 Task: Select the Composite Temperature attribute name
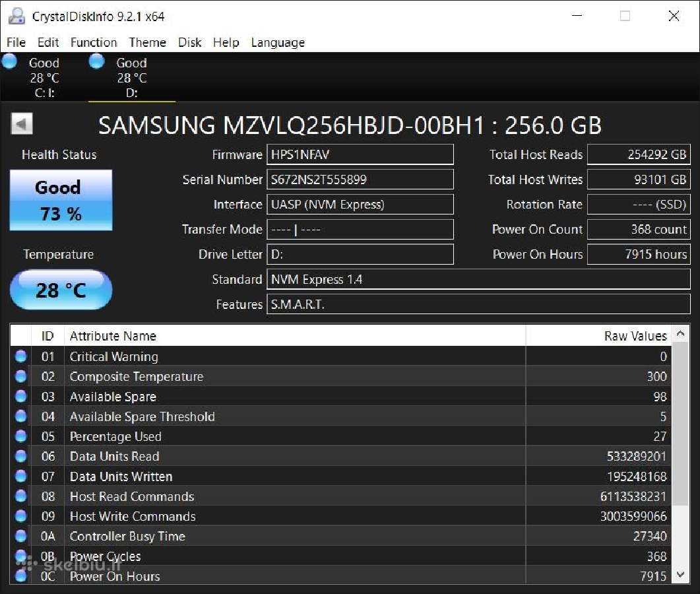pyautogui.click(x=136, y=376)
